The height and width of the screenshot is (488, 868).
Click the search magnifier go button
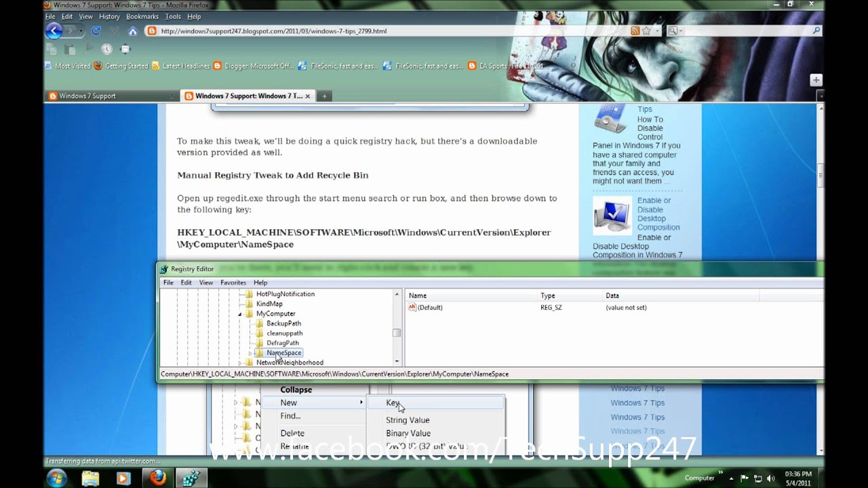point(816,30)
